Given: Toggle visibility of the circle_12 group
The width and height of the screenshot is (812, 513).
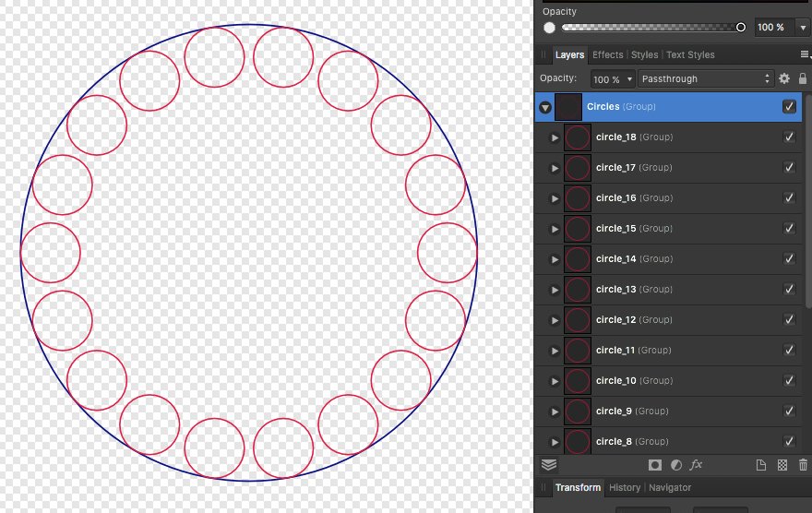Looking at the screenshot, I should click(789, 320).
